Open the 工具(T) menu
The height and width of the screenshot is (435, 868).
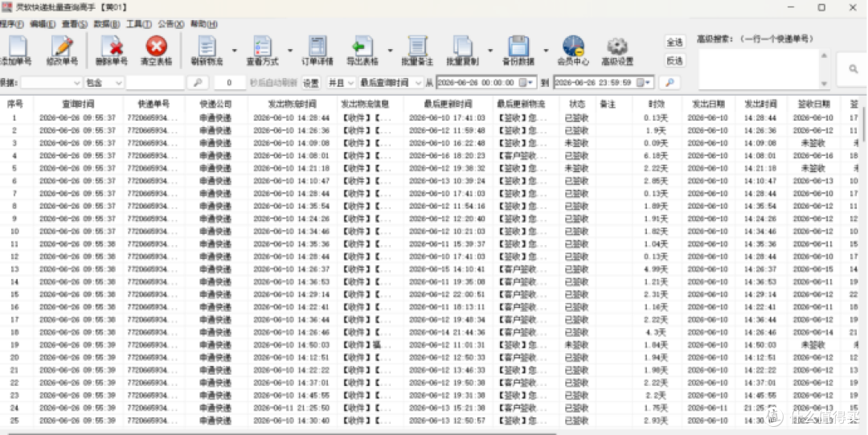139,24
